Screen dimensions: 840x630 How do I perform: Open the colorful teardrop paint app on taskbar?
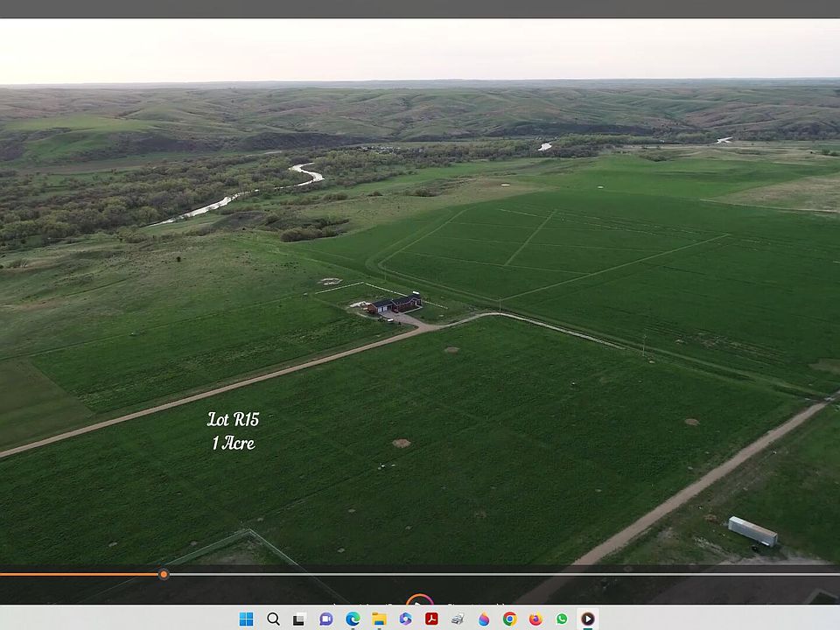[483, 619]
